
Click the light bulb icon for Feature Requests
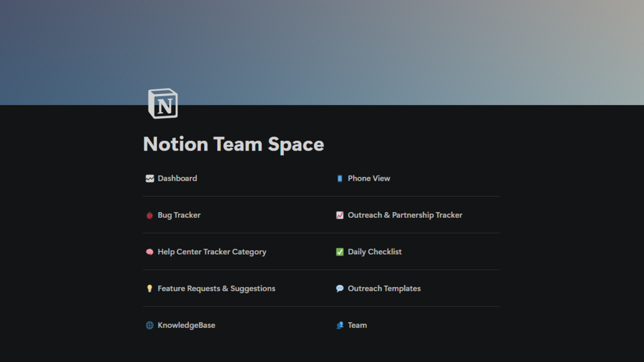(x=149, y=288)
